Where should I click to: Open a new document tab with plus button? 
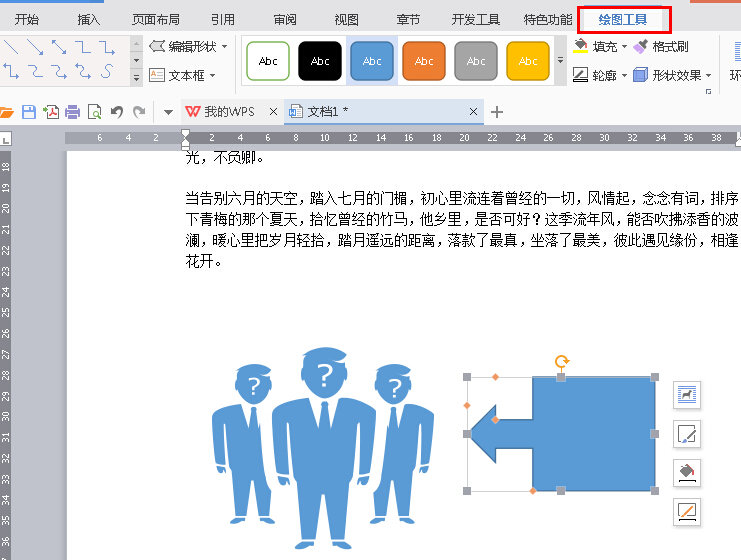[497, 112]
